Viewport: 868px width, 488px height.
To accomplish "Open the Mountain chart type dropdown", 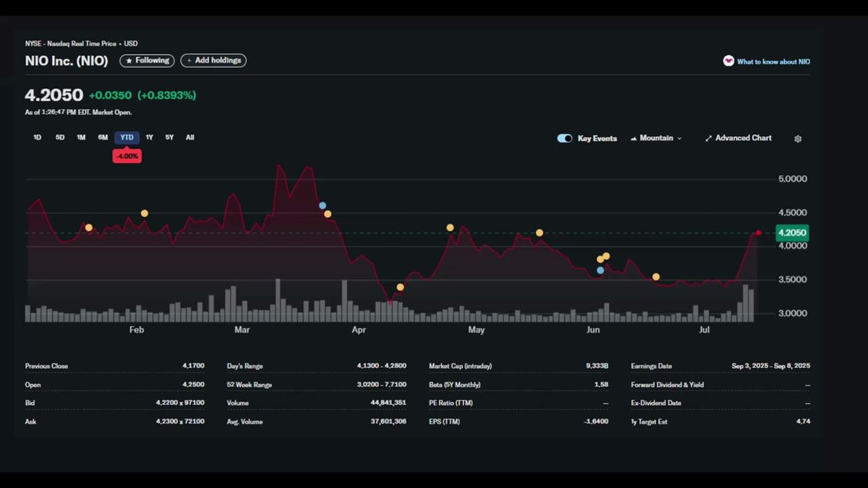I will [x=656, y=138].
